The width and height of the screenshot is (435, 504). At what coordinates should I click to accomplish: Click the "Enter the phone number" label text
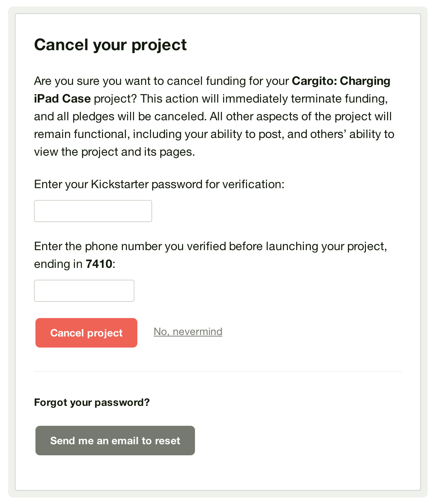coord(210,246)
